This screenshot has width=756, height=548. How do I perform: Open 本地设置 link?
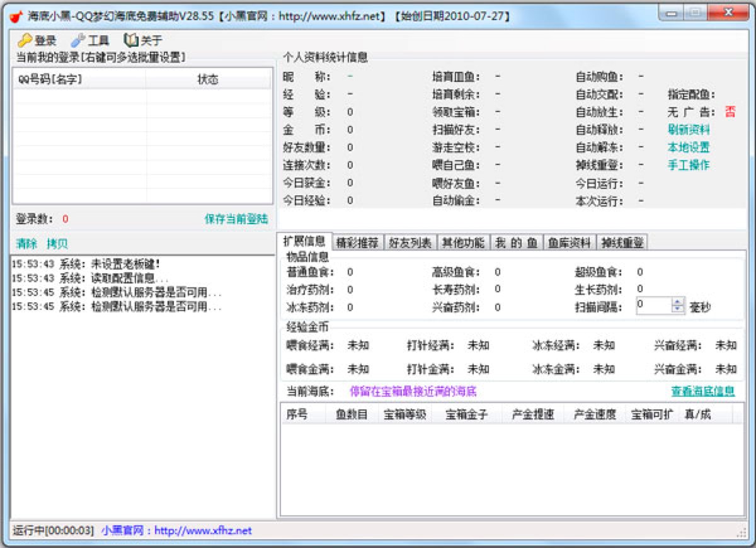(x=689, y=147)
